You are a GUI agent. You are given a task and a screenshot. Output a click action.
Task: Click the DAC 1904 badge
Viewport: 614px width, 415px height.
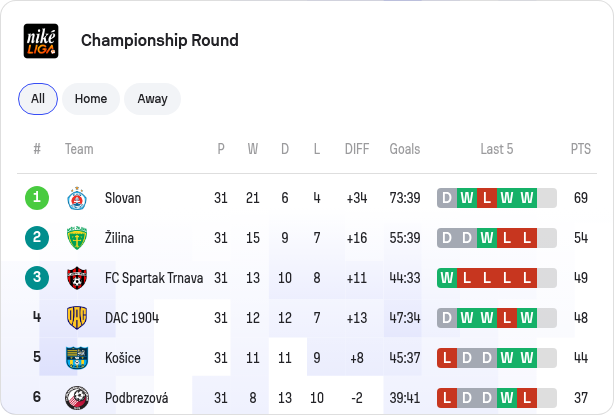click(x=77, y=318)
